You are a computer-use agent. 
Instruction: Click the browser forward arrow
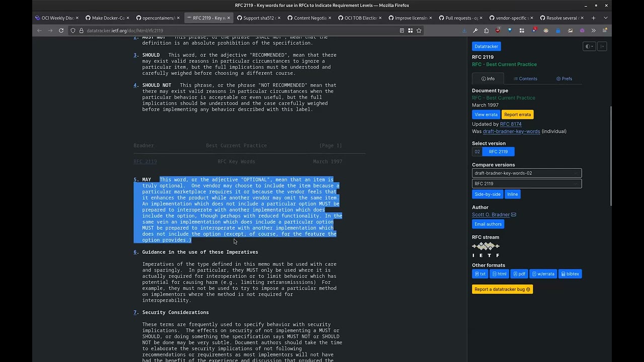50,31
